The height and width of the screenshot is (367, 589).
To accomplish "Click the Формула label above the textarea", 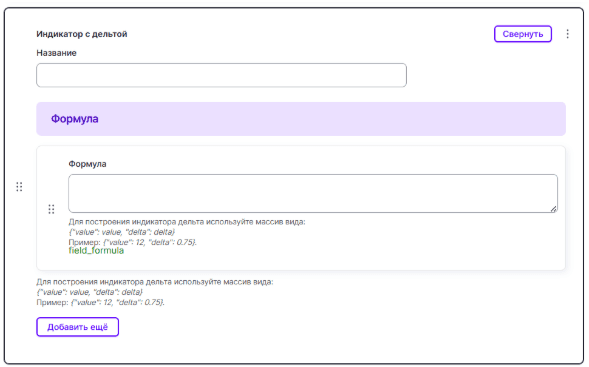I will (87, 164).
